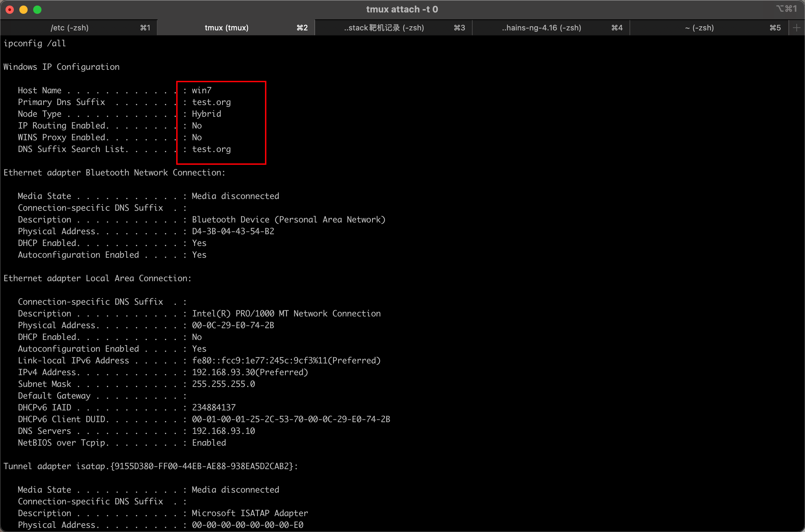Click window title 'tmux attach -t 0'
Viewport: 805px width, 532px height.
point(402,9)
